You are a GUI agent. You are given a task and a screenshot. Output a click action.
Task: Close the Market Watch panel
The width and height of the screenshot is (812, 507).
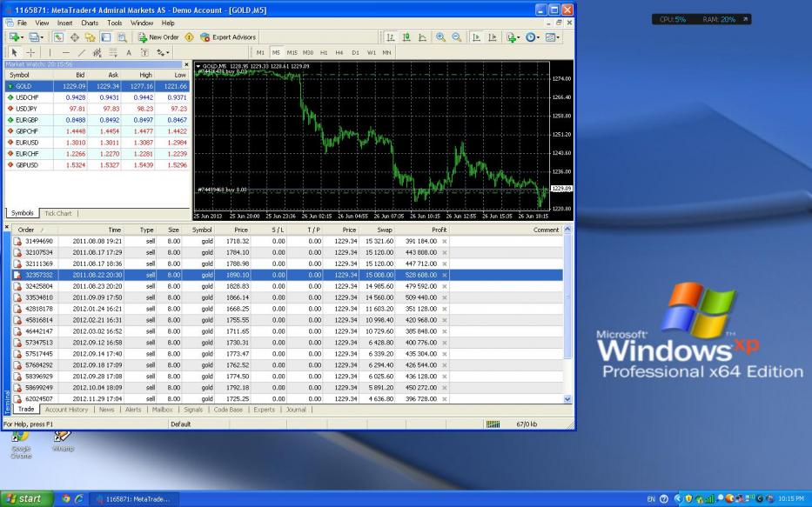pos(186,64)
